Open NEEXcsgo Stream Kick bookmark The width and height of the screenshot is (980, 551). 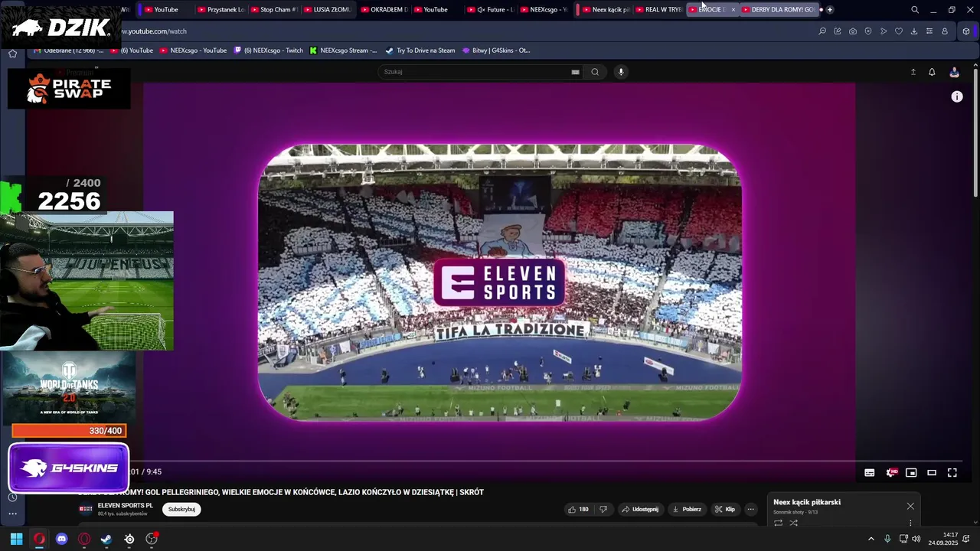click(x=343, y=51)
